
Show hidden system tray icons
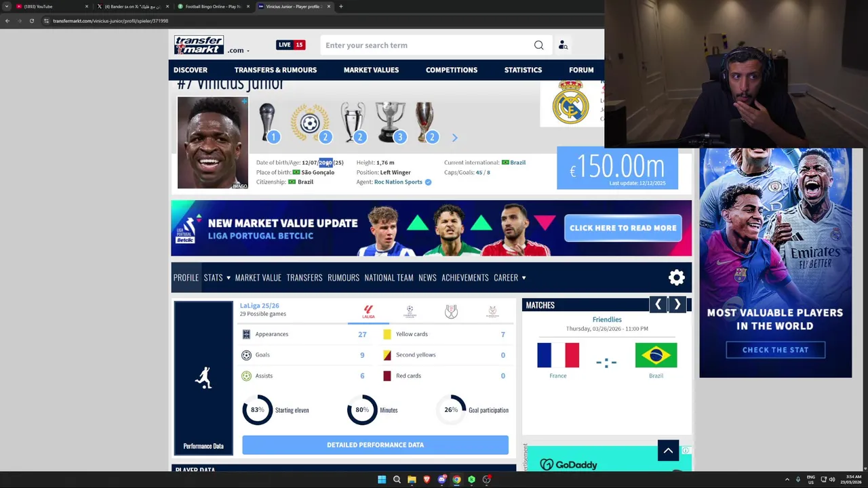click(x=787, y=479)
